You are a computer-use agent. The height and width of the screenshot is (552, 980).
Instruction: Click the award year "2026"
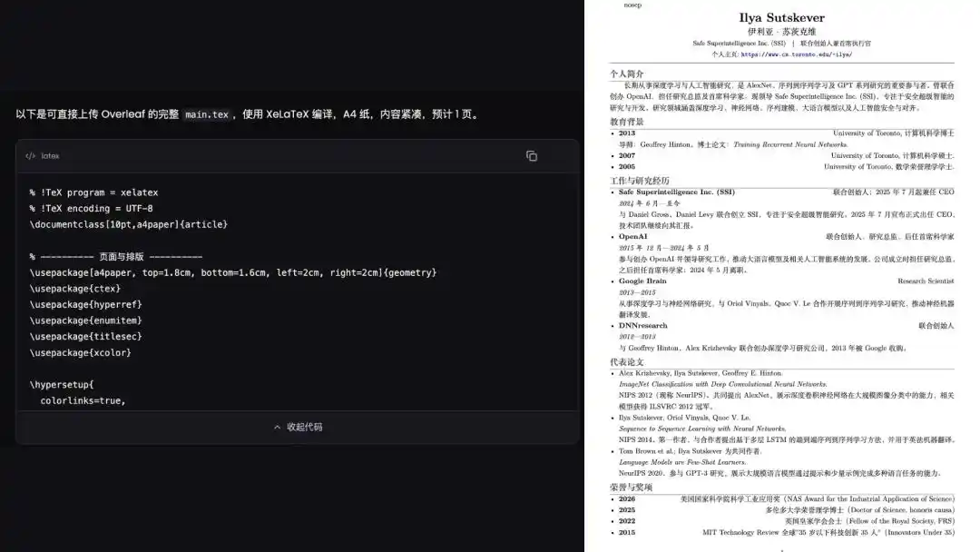pos(627,498)
